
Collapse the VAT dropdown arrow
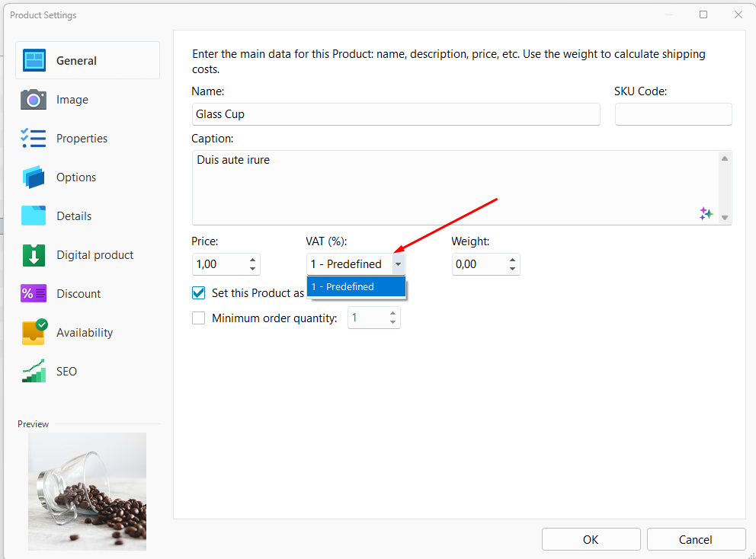point(399,264)
